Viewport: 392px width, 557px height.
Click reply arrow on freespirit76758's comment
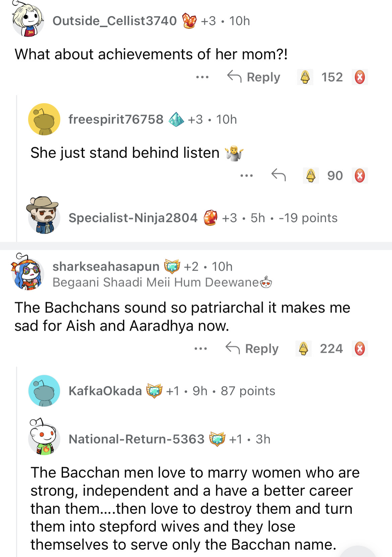point(278,175)
